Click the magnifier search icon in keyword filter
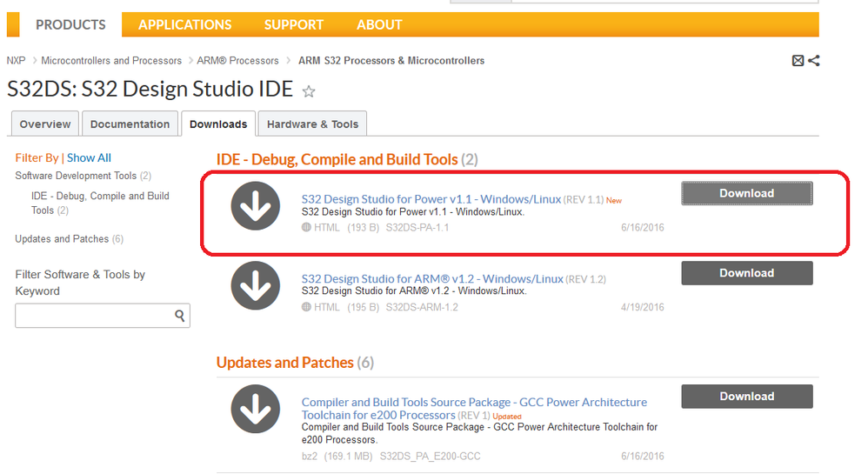The image size is (868, 474). click(180, 316)
